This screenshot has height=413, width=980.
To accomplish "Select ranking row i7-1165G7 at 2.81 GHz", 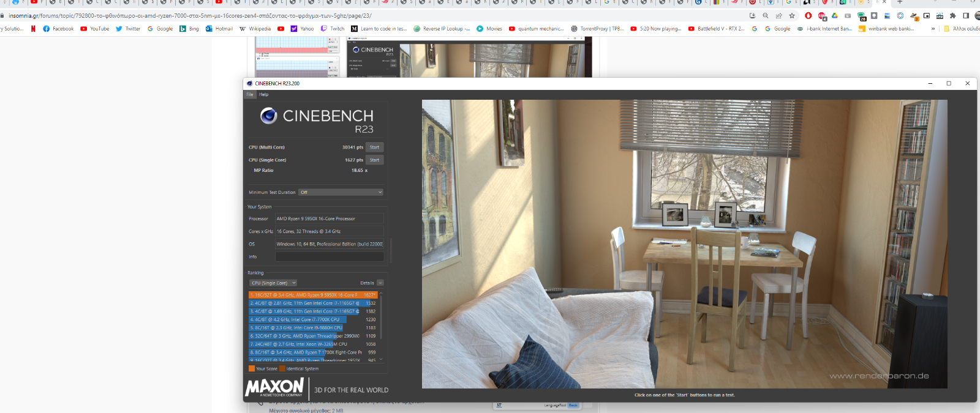I will coord(313,303).
